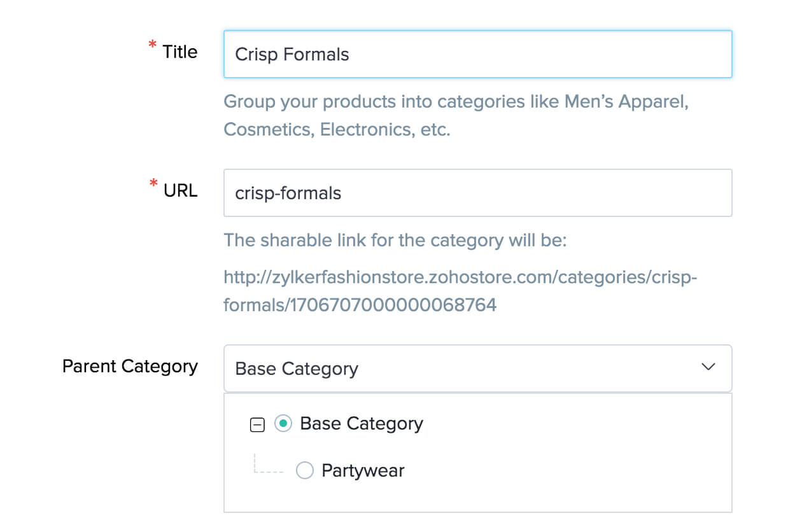The height and width of the screenshot is (532, 788).
Task: Click the red asterisk beside URL
Action: [x=153, y=184]
